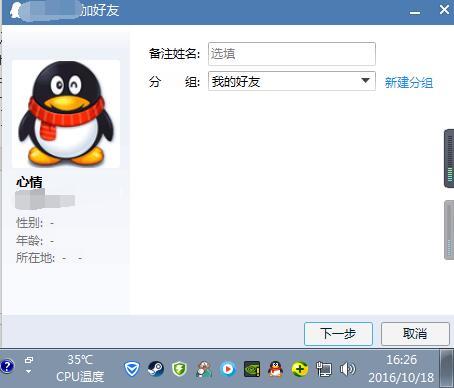The width and height of the screenshot is (454, 388).
Task: Close the add friend window
Action: (x=444, y=10)
